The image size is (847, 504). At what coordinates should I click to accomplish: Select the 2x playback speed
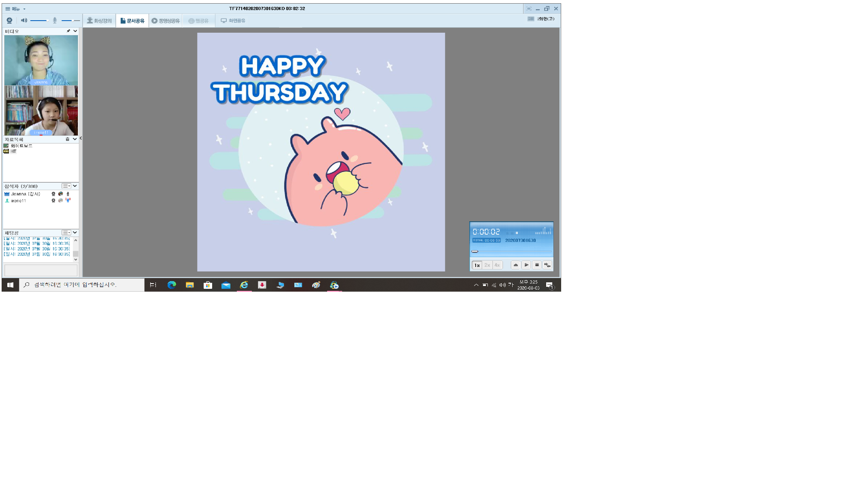(487, 265)
